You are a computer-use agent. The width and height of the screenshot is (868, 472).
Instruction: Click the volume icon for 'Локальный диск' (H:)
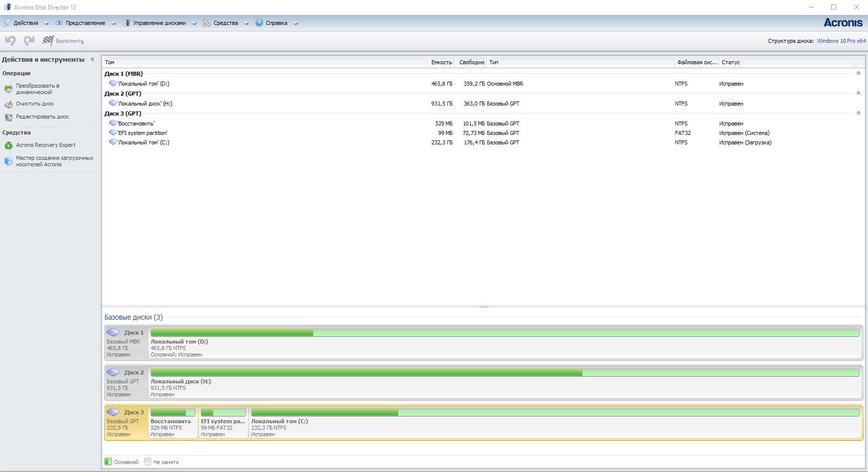[113, 103]
